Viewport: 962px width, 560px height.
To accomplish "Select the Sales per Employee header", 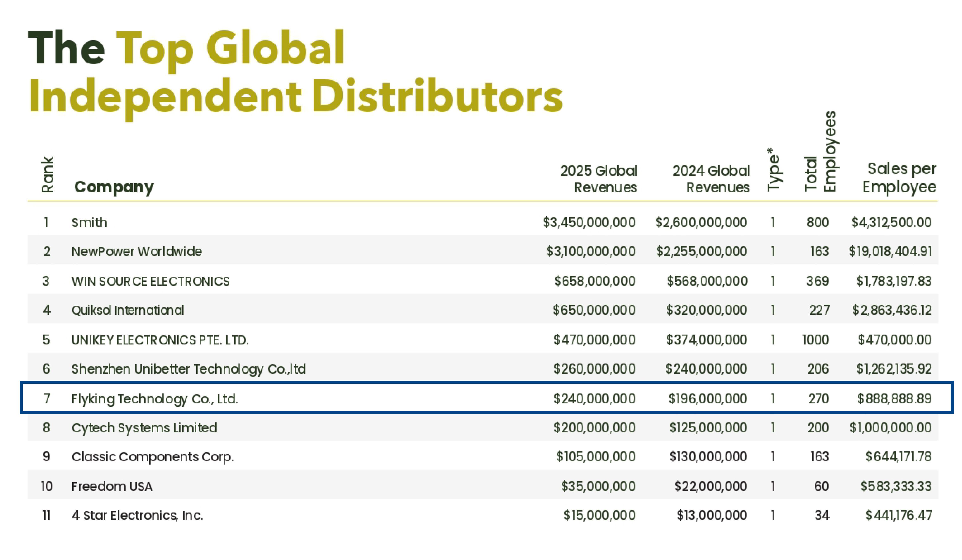I will point(899,178).
